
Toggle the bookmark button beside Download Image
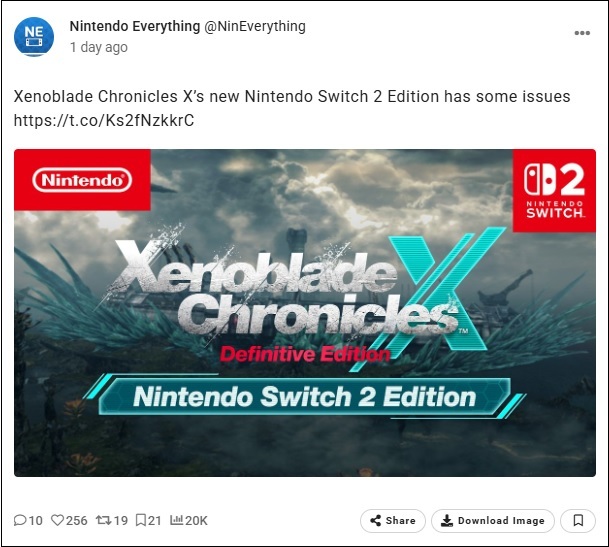578,520
